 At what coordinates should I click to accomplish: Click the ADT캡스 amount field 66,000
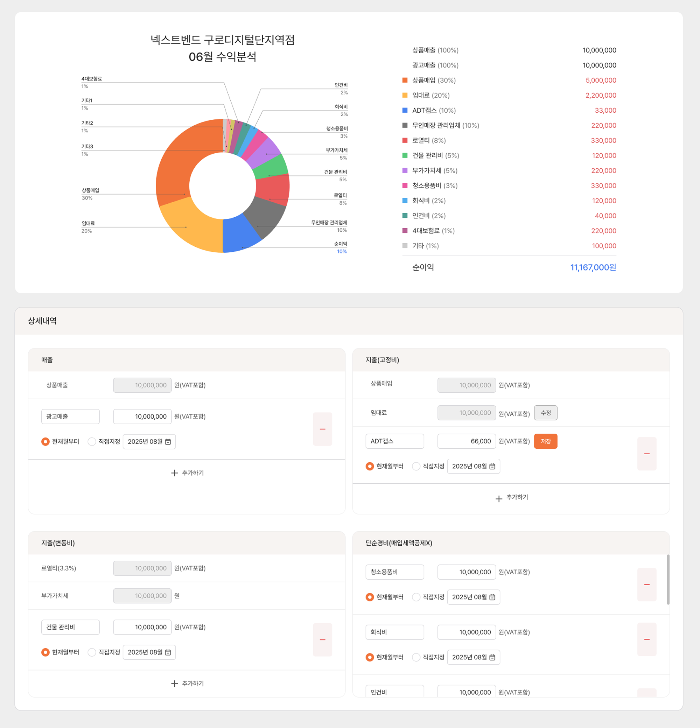click(466, 441)
